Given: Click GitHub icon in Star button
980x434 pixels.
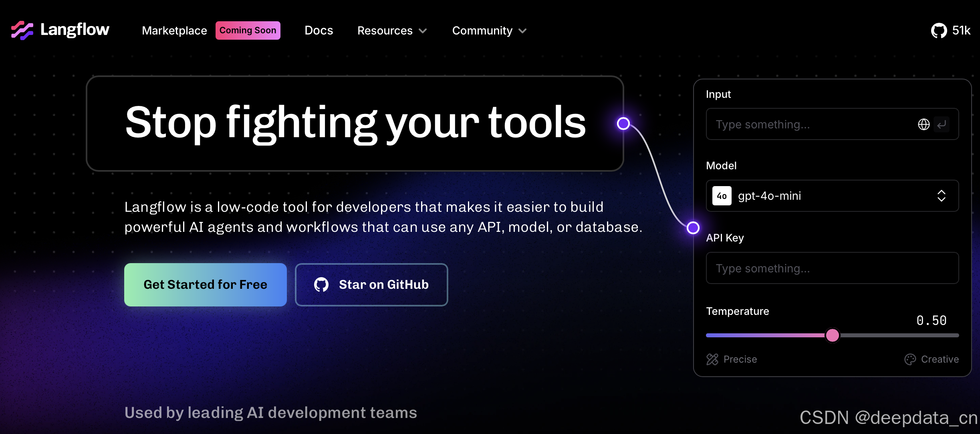Looking at the screenshot, I should (x=321, y=285).
